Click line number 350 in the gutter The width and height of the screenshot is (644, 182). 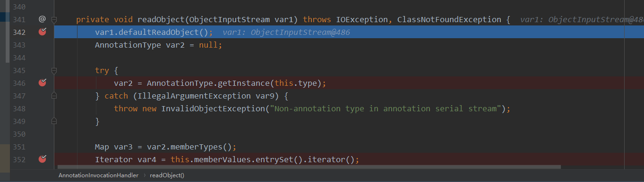click(19, 134)
